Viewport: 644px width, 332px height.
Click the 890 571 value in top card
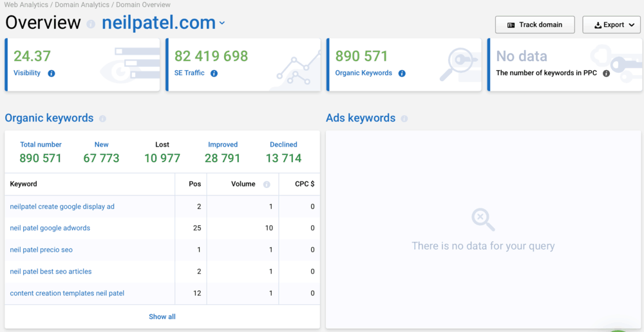[x=361, y=56]
